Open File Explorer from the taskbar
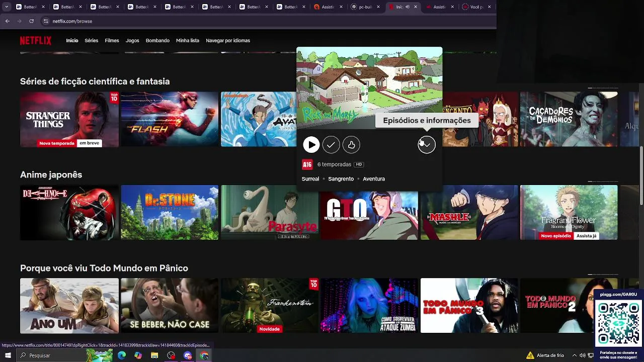This screenshot has height=362, width=644. click(x=154, y=355)
